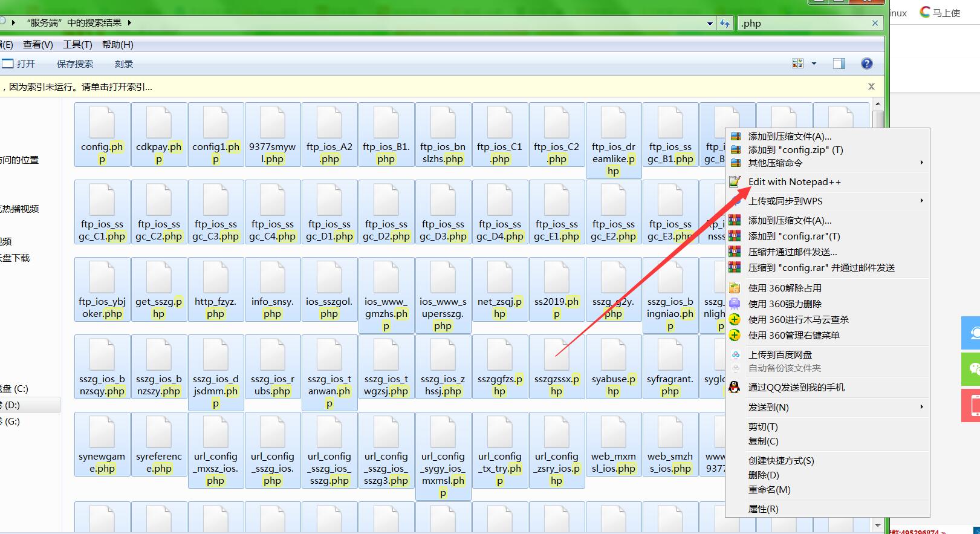
Task: Click the 保存搜索 toolbar button
Action: [x=75, y=63]
